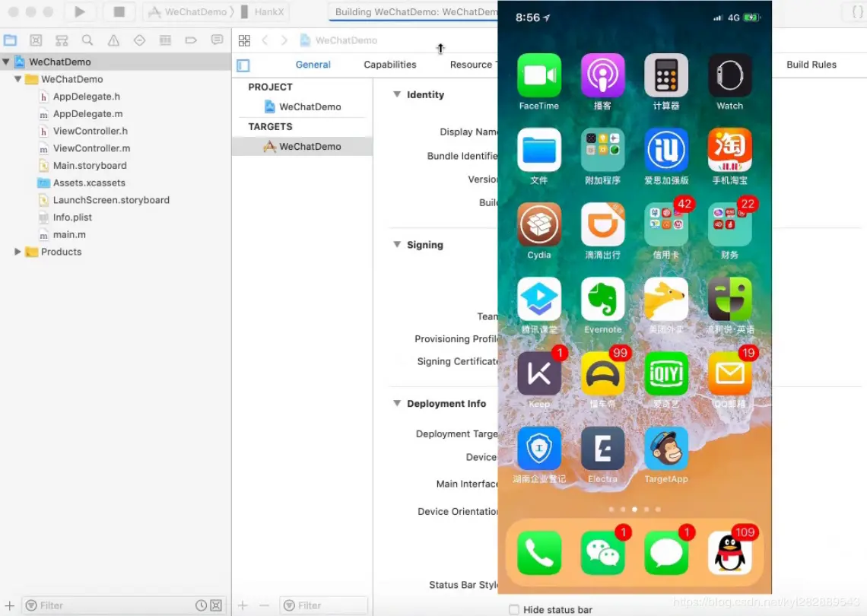Open the Cydia app on the iPhone
867x616 pixels.
coord(539,224)
